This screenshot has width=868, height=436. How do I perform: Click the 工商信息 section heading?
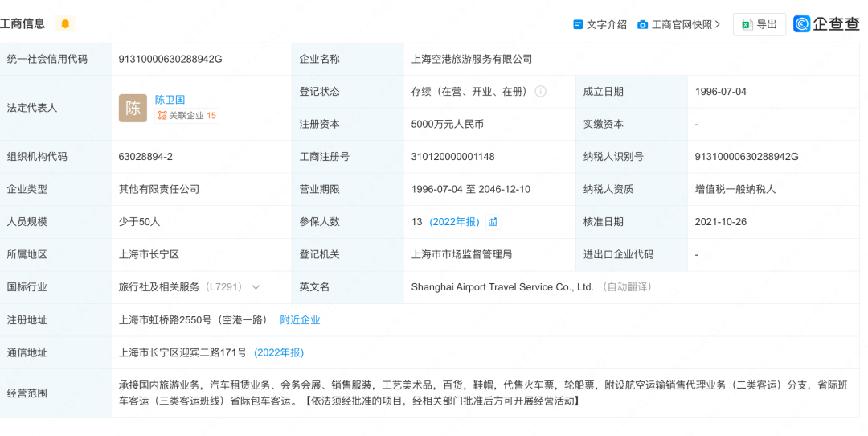point(23,24)
